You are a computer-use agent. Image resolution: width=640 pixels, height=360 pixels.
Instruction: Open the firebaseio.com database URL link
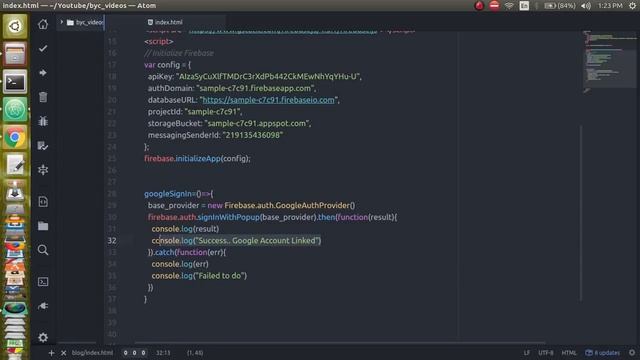tap(268, 100)
